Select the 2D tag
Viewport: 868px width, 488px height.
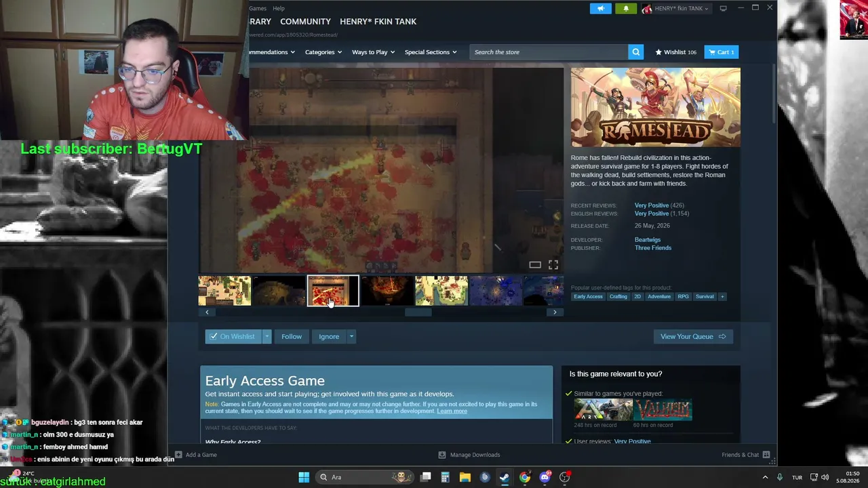point(637,296)
